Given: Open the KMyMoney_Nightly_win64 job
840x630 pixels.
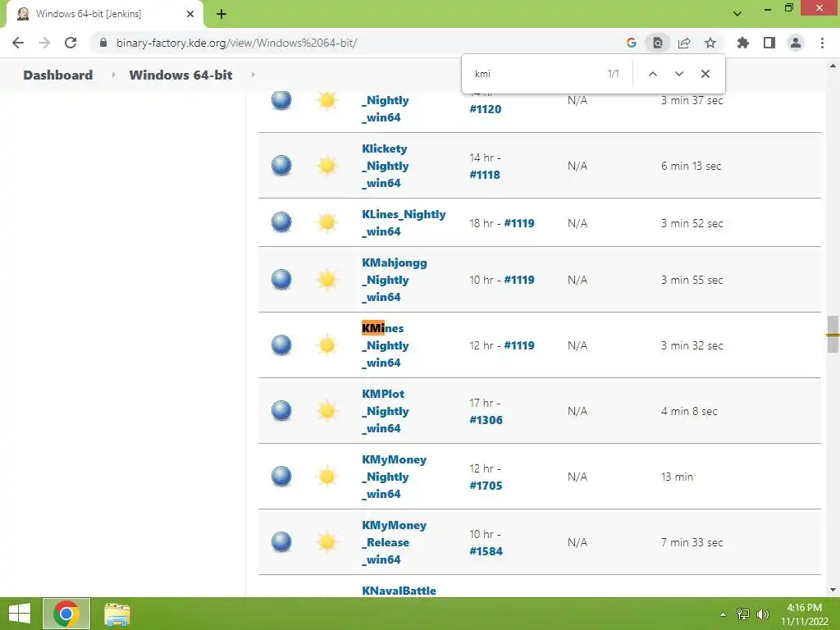Looking at the screenshot, I should coord(394,477).
